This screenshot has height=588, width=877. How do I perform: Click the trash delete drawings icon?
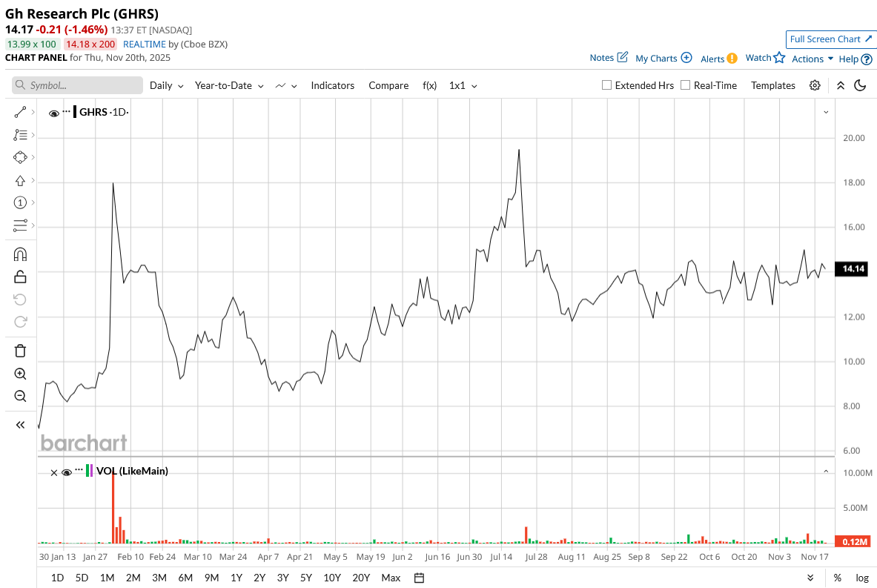pos(20,351)
